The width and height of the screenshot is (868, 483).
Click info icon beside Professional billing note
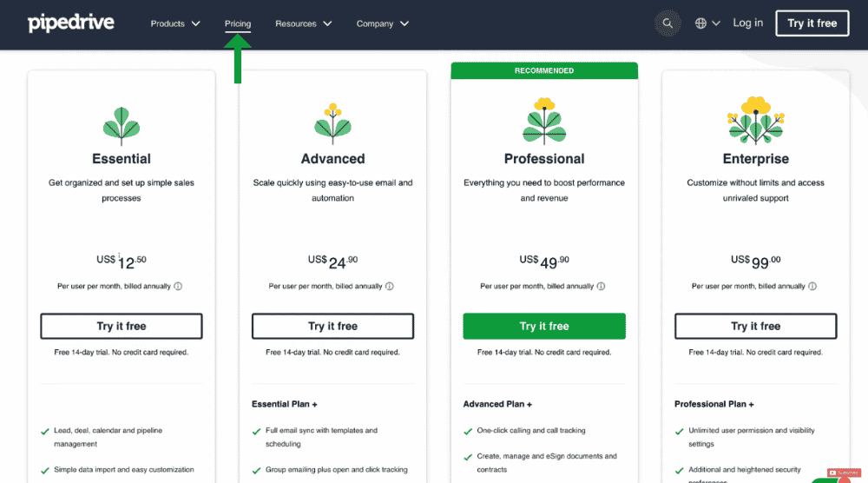tap(601, 287)
